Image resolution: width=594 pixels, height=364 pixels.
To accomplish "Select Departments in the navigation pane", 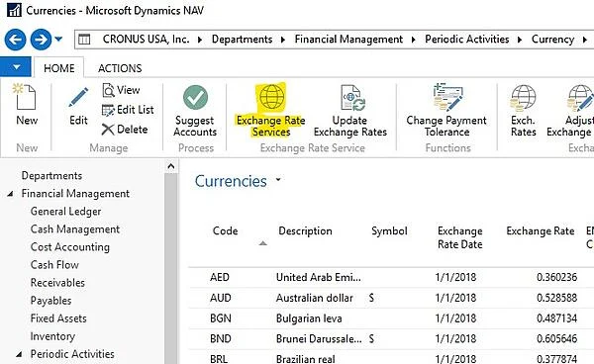I will [51, 175].
